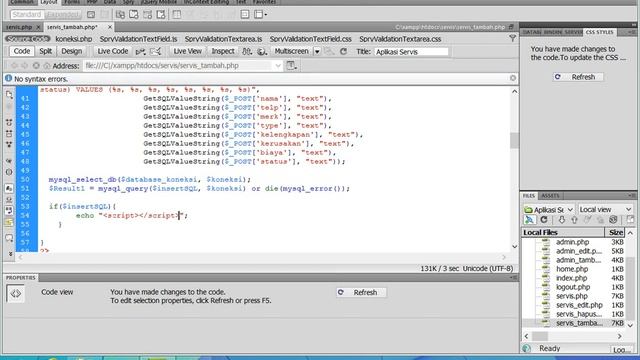Close the servis_tambah.php document tab
Screen dimensions: 640x360
point(110,27)
